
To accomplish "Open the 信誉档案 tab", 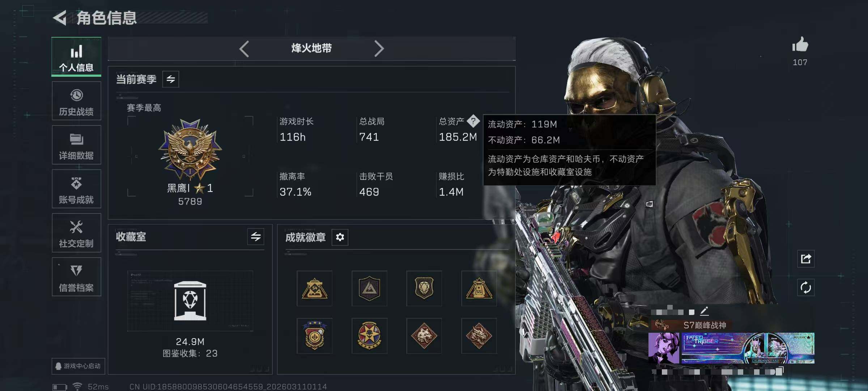I will click(x=76, y=277).
